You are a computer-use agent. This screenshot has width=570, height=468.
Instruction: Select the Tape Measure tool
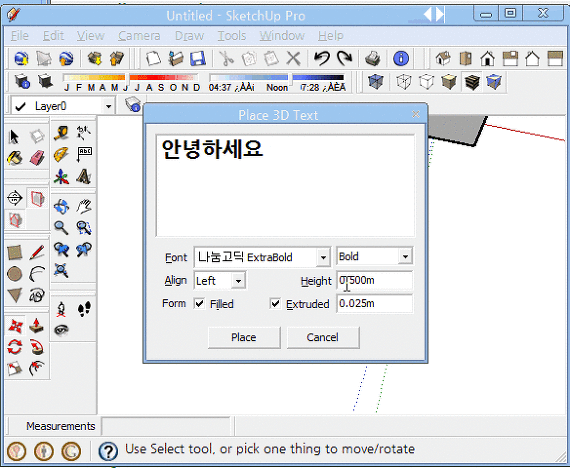[61, 133]
